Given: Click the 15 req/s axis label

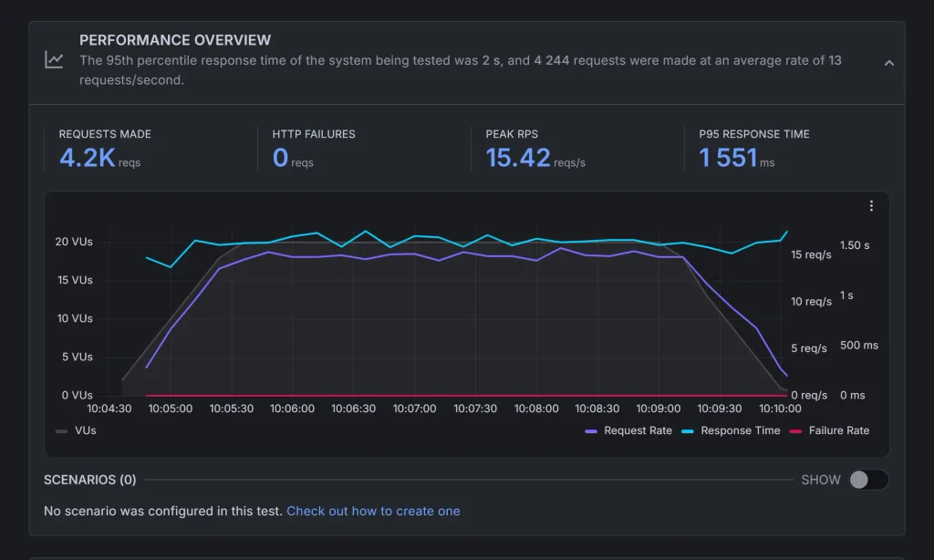Looking at the screenshot, I should (811, 254).
